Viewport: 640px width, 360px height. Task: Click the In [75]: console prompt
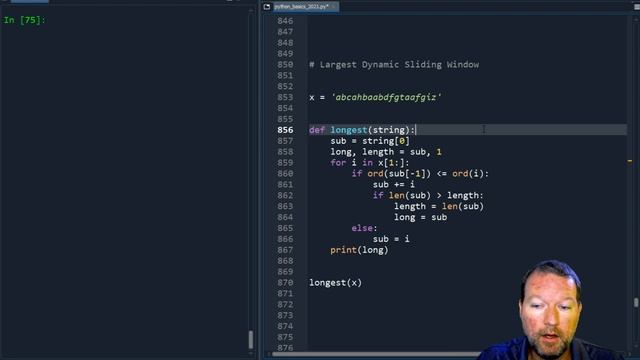(24, 20)
